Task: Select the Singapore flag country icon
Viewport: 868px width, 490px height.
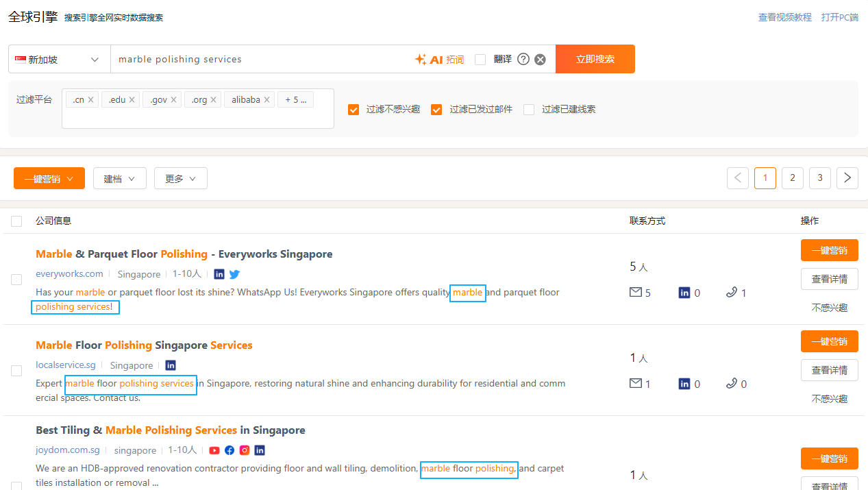Action: 20,60
